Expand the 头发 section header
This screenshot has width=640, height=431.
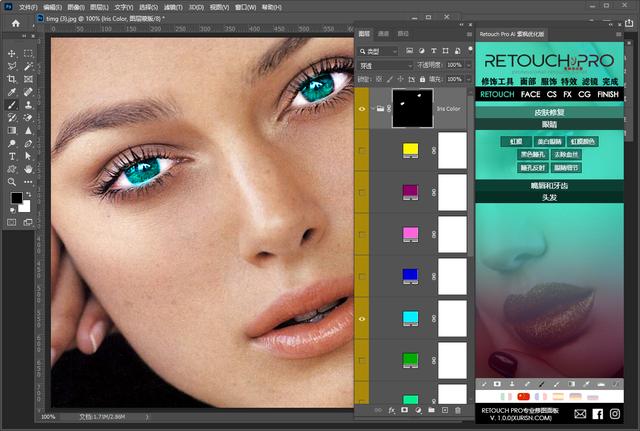coord(549,198)
